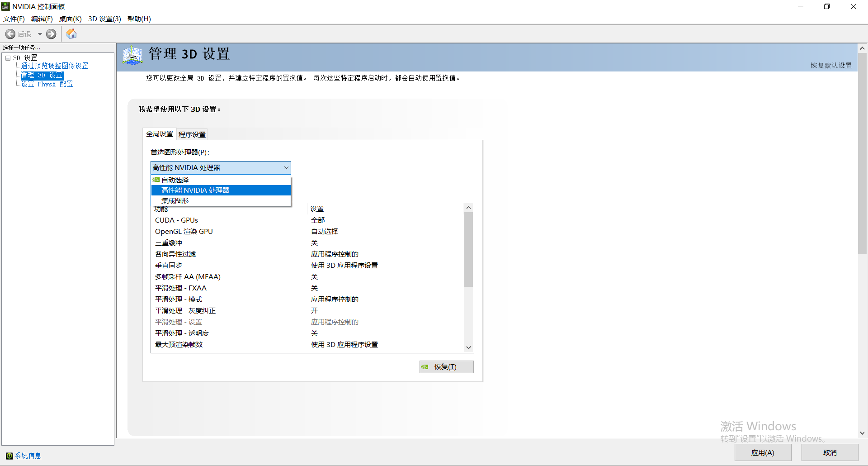Click the main page scroll down arrow
Viewport: 868px width, 466px height.
863,433
